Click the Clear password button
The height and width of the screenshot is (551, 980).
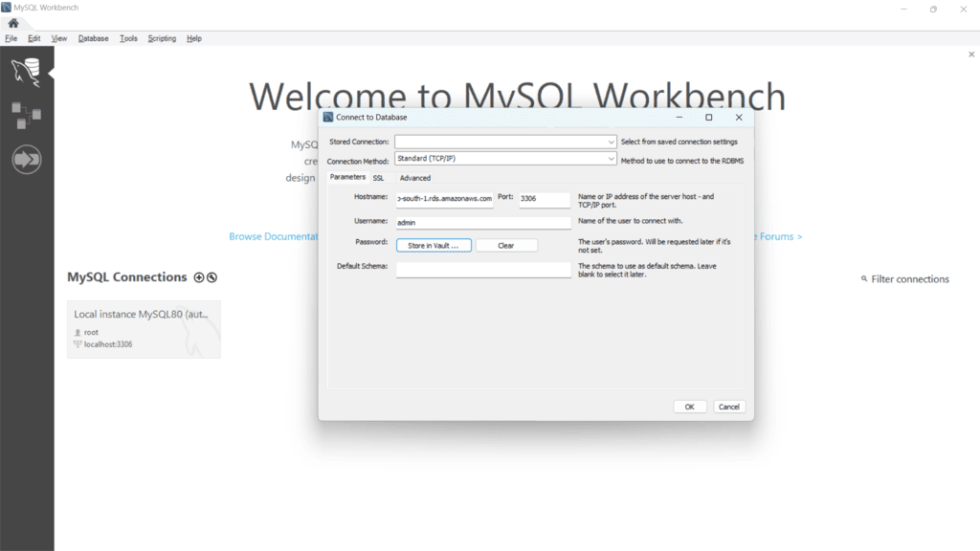click(x=506, y=246)
